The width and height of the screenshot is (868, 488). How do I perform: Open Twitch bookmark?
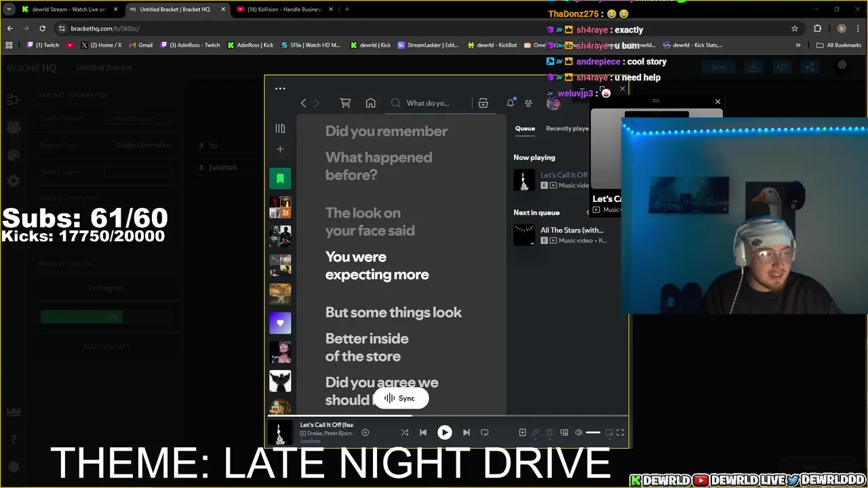pyautogui.click(x=43, y=45)
